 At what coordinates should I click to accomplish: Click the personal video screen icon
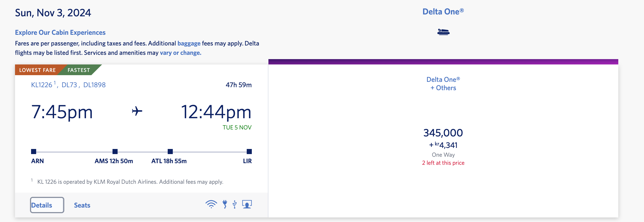[247, 204]
